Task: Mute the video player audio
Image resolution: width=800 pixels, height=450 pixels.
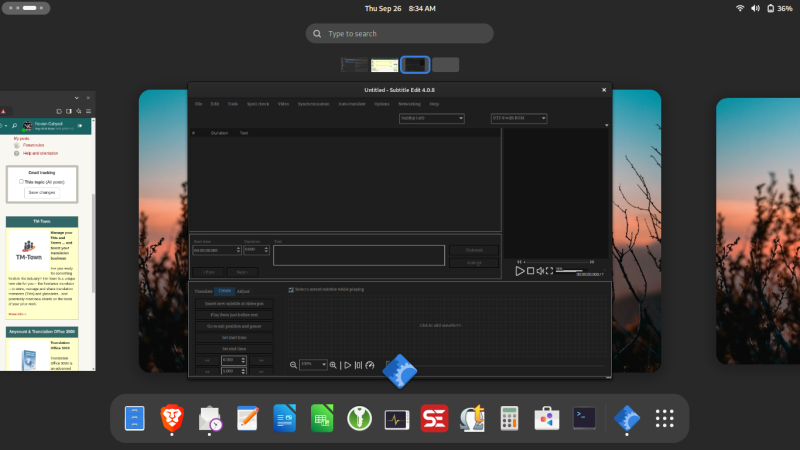Action: click(x=540, y=271)
